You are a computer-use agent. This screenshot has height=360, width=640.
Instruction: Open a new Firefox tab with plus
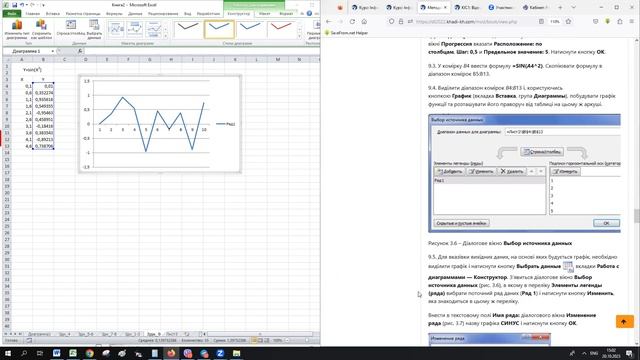click(x=560, y=7)
